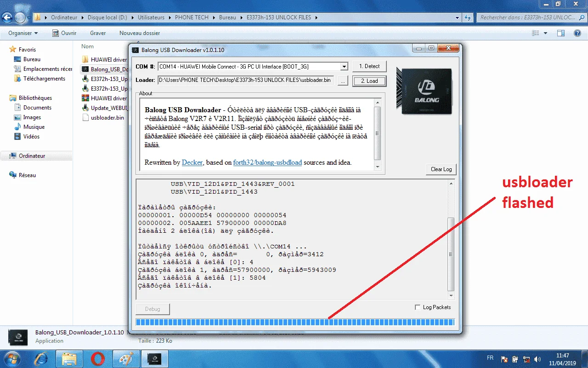Click the Explorer address refresh icon

pyautogui.click(x=468, y=17)
